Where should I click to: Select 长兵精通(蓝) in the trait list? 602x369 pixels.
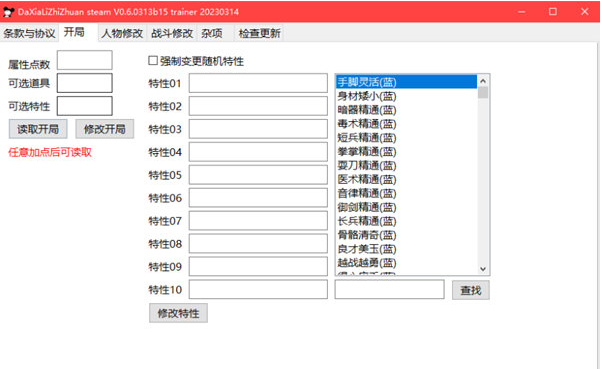point(406,221)
